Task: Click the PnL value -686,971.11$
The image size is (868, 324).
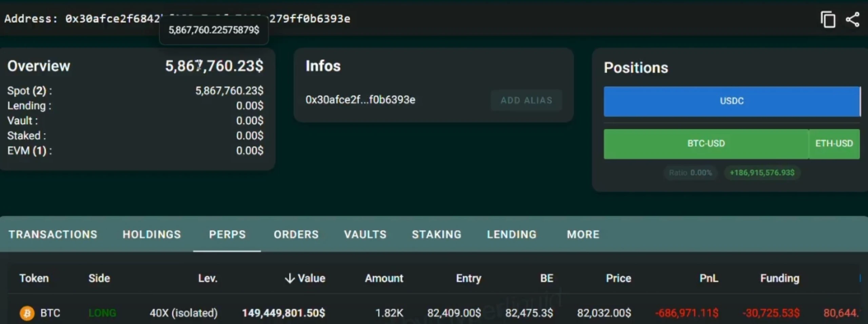Action: click(x=687, y=313)
